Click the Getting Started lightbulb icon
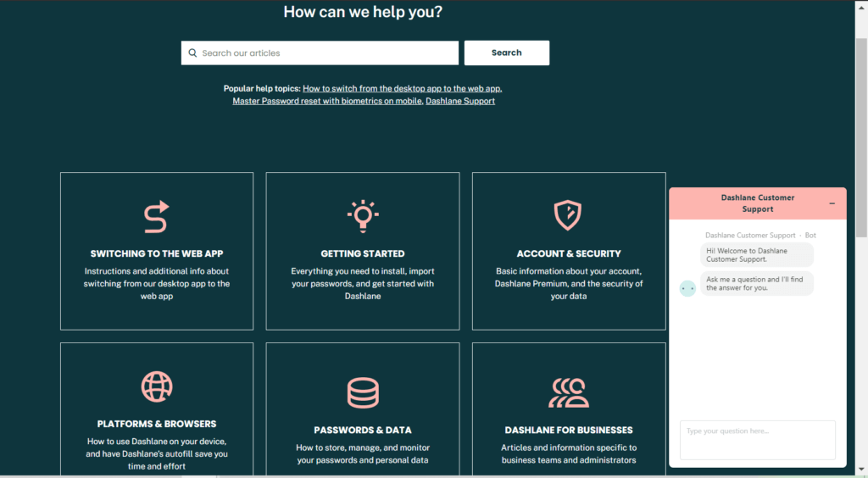 tap(363, 215)
